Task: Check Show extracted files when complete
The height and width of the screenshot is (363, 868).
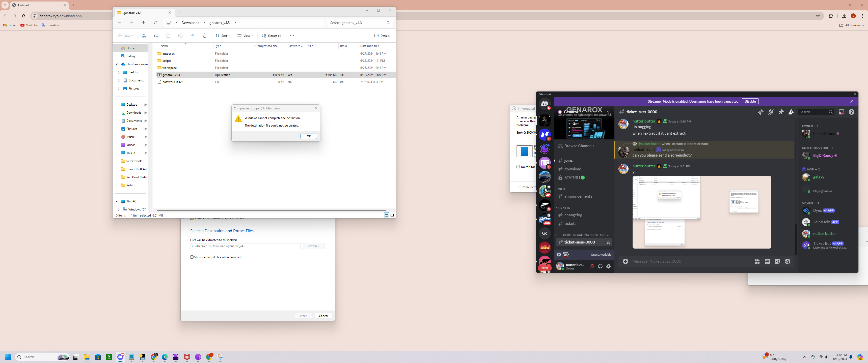Action: click(x=192, y=257)
